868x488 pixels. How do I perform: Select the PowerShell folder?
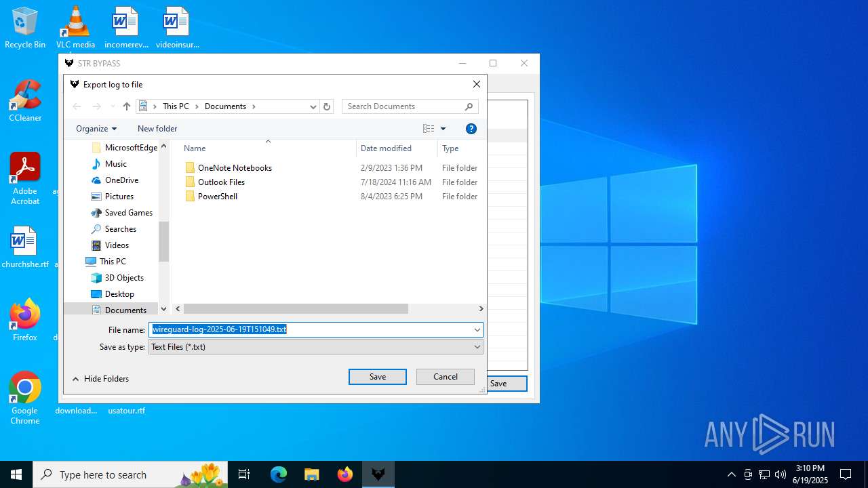click(x=211, y=197)
